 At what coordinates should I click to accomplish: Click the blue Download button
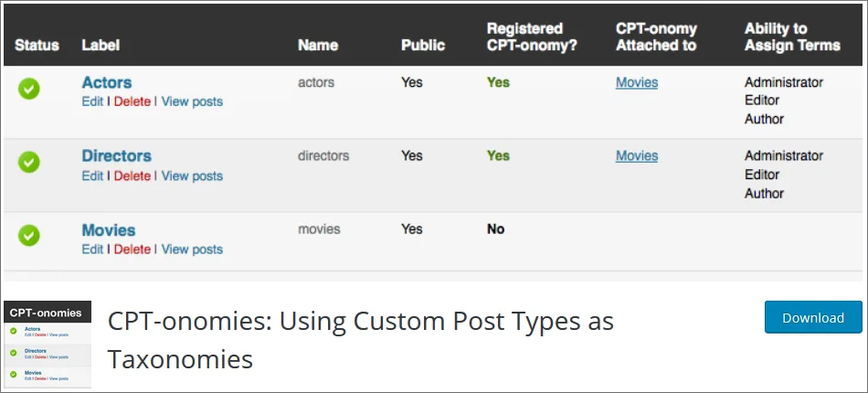coord(813,317)
